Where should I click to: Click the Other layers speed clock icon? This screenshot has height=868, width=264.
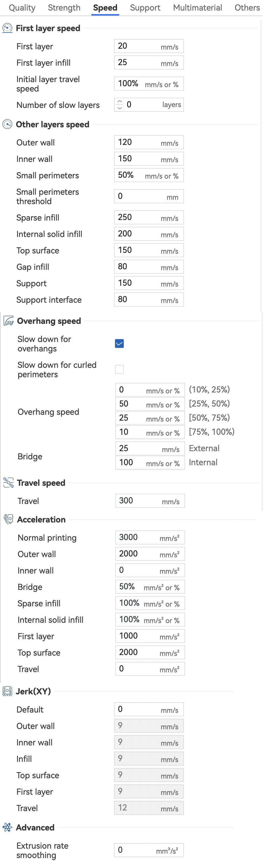click(x=7, y=124)
